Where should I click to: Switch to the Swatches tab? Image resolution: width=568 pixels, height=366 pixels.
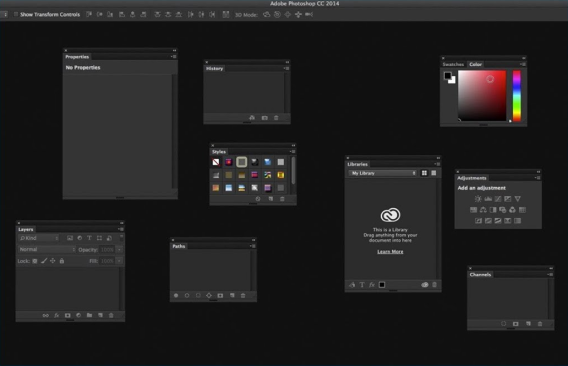pyautogui.click(x=453, y=64)
